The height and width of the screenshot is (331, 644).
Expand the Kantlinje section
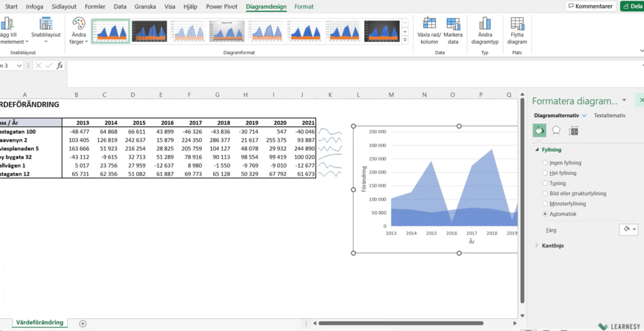(537, 245)
